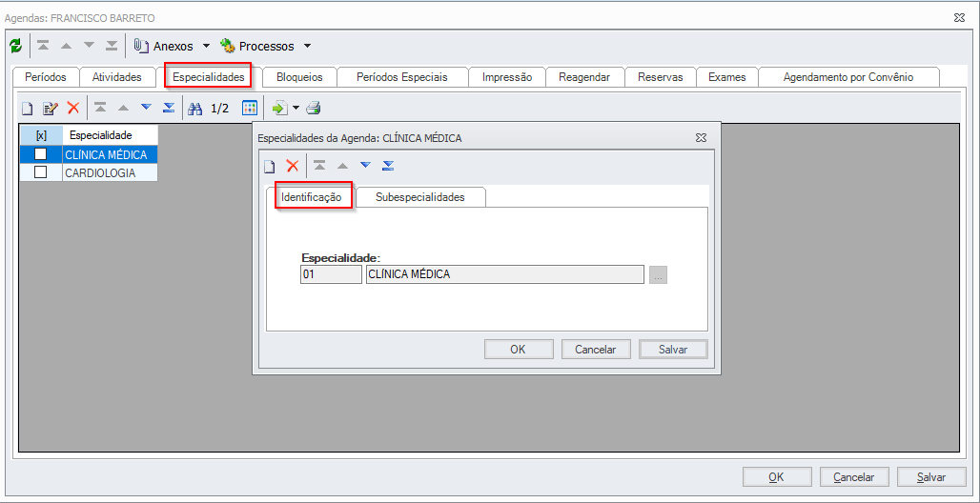Switch to the Especialidades tab
Viewport: 980px width, 503px height.
209,77
